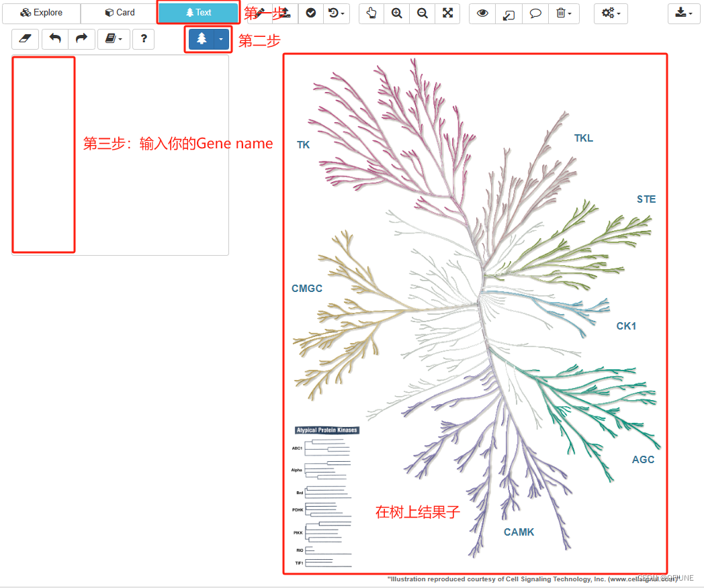Click the eraser clear icon
This screenshot has width=704, height=588.
25,39
